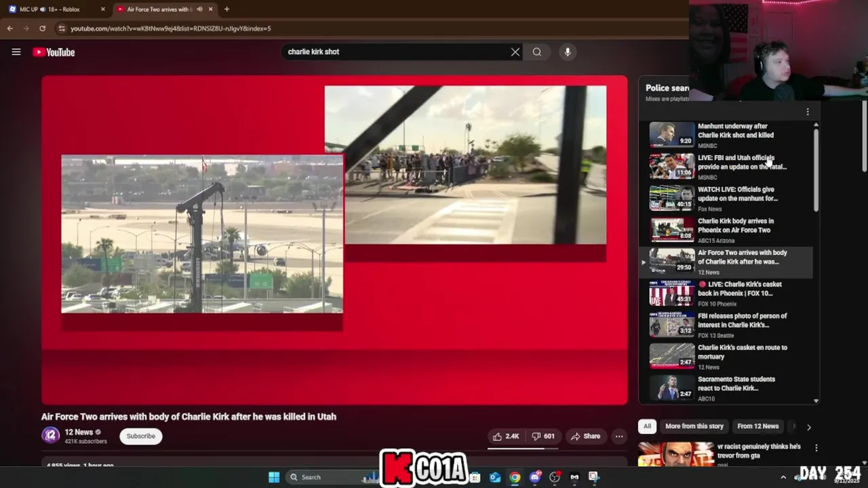Select the Air Force Two YouTube tab
The image size is (868, 488).
(x=164, y=9)
